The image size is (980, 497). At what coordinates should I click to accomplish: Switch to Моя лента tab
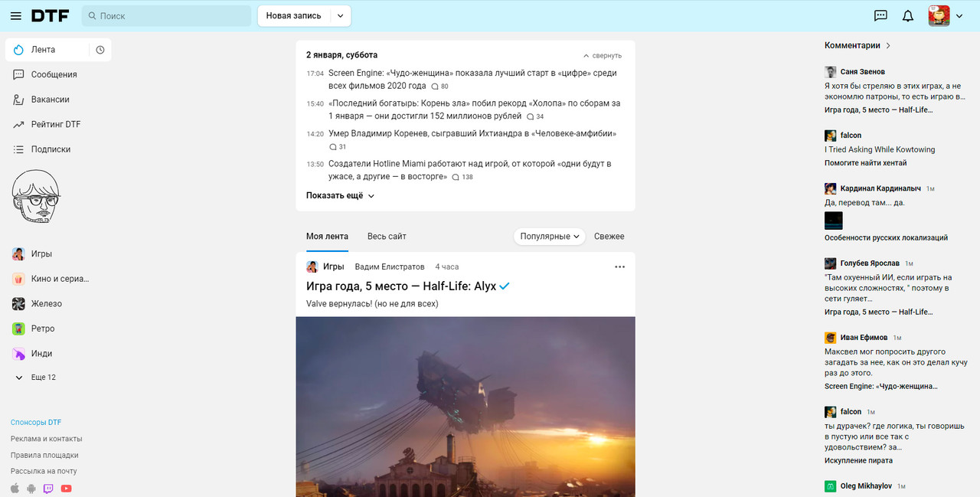click(x=327, y=237)
